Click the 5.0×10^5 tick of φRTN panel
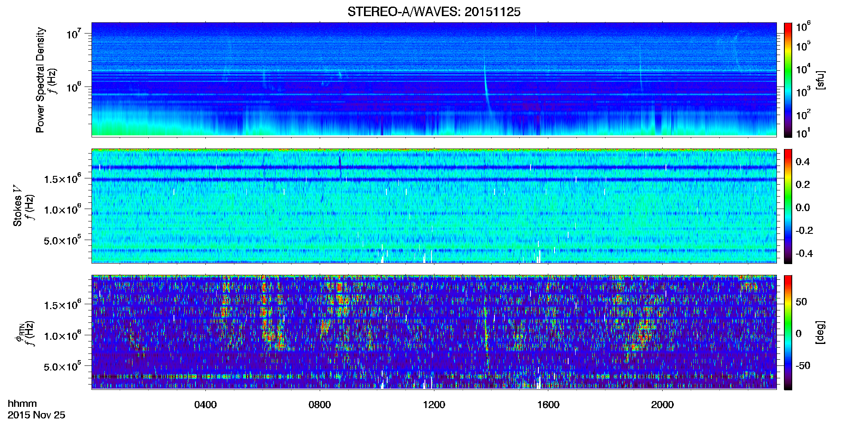 [63, 366]
